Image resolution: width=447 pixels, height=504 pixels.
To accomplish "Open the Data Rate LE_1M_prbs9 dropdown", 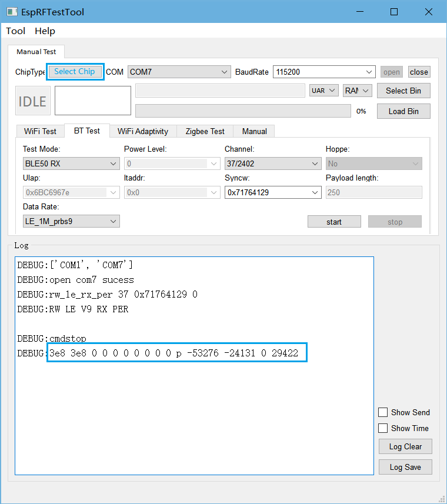I will tap(71, 221).
